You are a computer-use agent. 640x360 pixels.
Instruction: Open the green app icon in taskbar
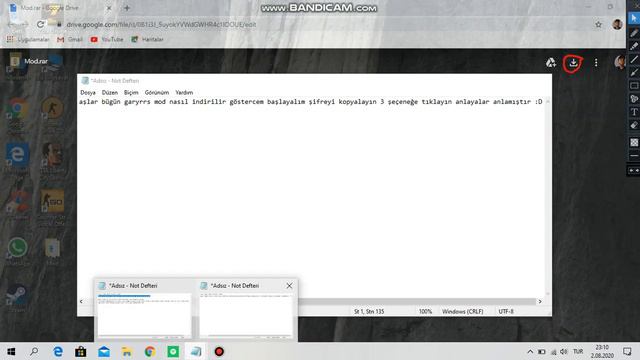[x=173, y=351]
